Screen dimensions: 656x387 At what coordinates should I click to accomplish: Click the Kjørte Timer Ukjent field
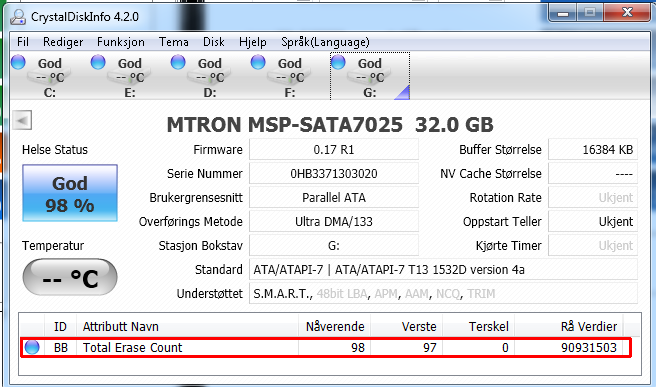[593, 245]
